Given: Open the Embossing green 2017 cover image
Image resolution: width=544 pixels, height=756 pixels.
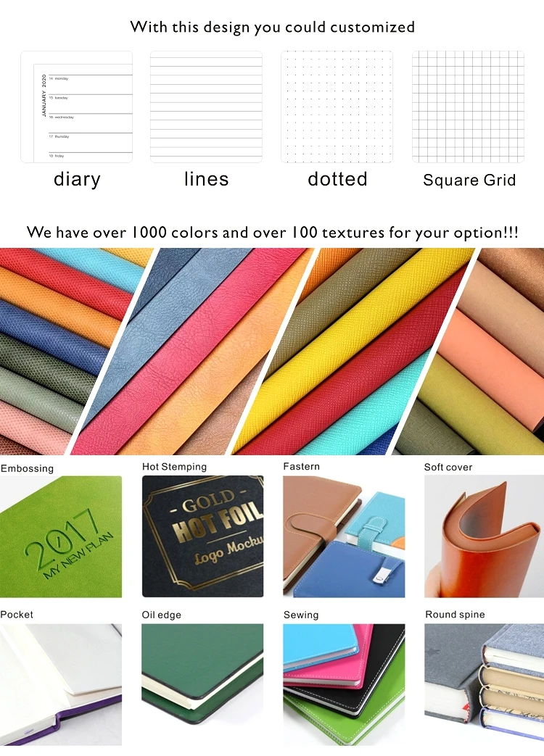Looking at the screenshot, I should 61,536.
